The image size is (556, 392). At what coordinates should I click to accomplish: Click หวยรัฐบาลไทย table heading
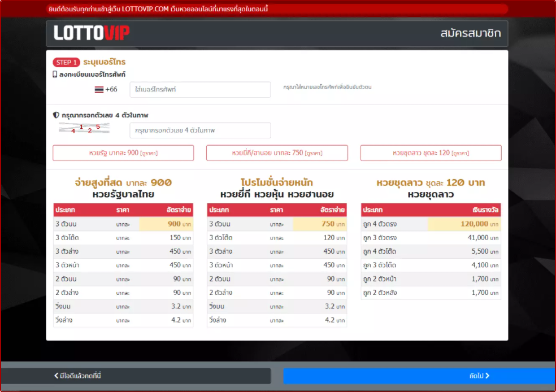[x=123, y=194]
